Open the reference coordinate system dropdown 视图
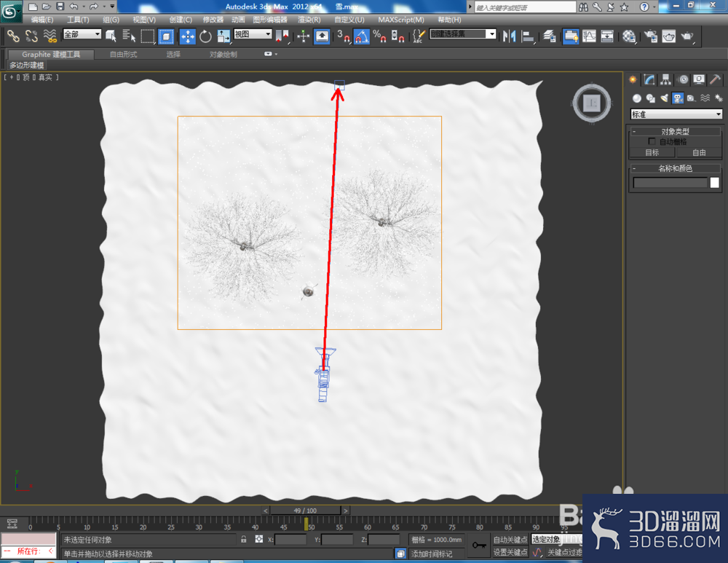Viewport: 728px width, 563px height. pyautogui.click(x=253, y=34)
